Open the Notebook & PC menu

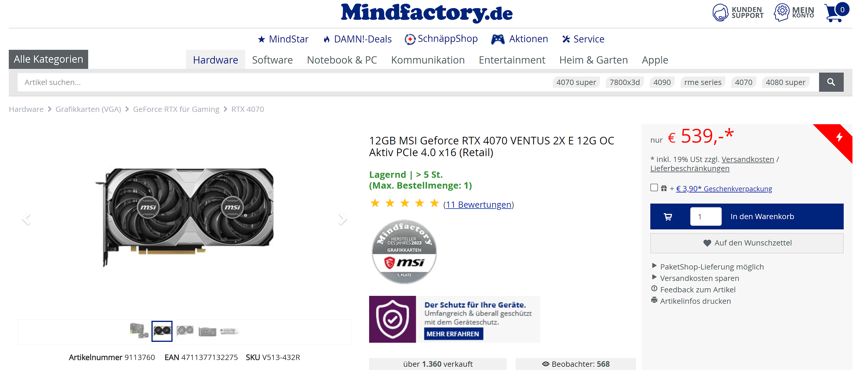click(342, 60)
